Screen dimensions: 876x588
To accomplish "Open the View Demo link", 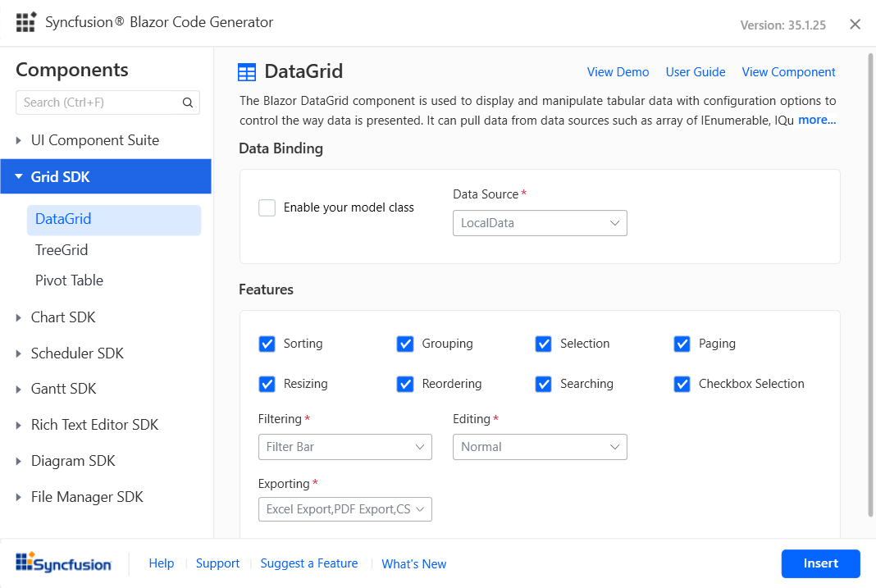I will [618, 72].
